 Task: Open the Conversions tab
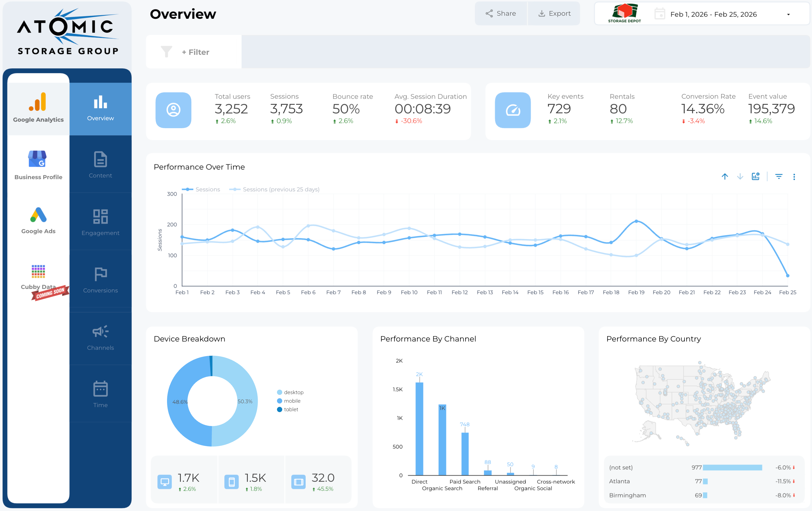100,279
